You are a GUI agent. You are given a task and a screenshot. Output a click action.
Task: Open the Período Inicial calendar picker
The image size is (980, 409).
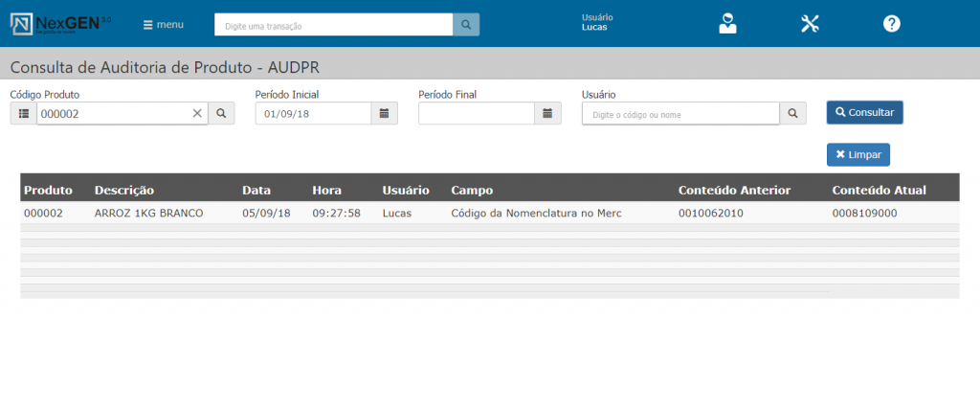click(x=384, y=114)
